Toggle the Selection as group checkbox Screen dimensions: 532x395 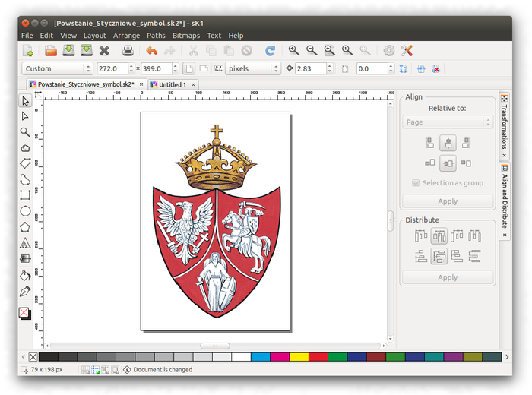(x=415, y=183)
